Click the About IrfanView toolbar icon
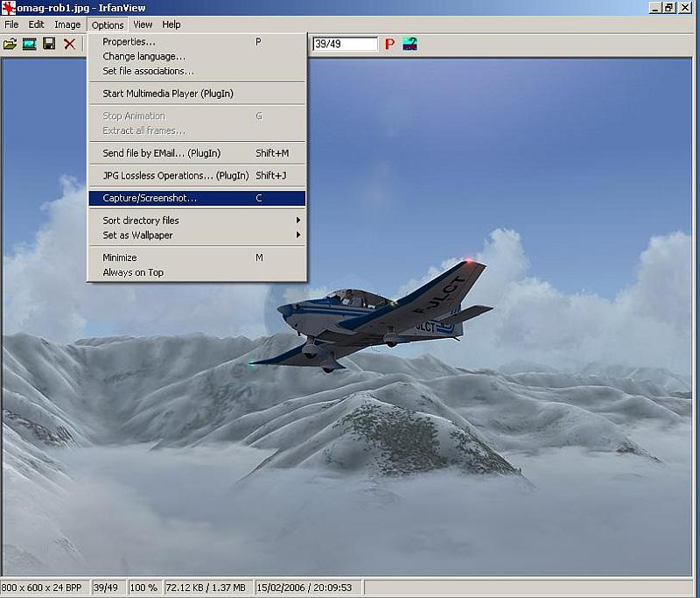Screen dimensions: 700x598 click(x=409, y=44)
